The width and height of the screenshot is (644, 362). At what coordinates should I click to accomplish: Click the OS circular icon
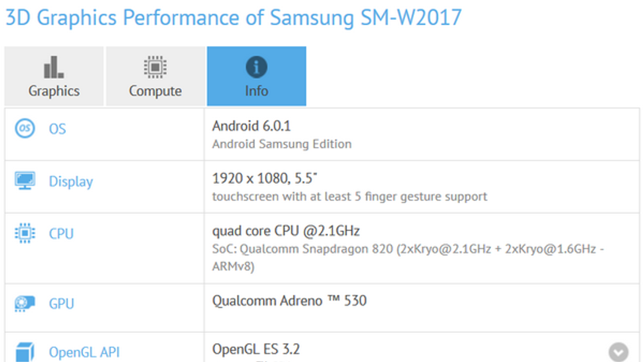(x=25, y=129)
